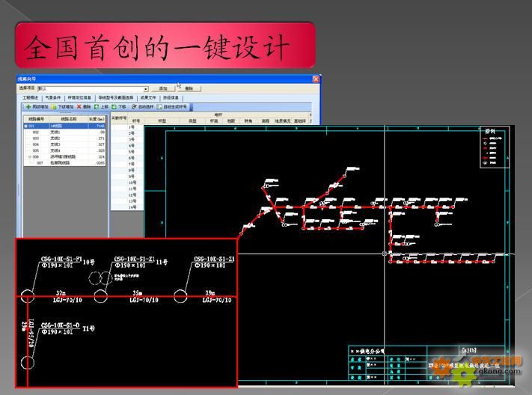Select the highlighted 001 main line row

[64, 126]
